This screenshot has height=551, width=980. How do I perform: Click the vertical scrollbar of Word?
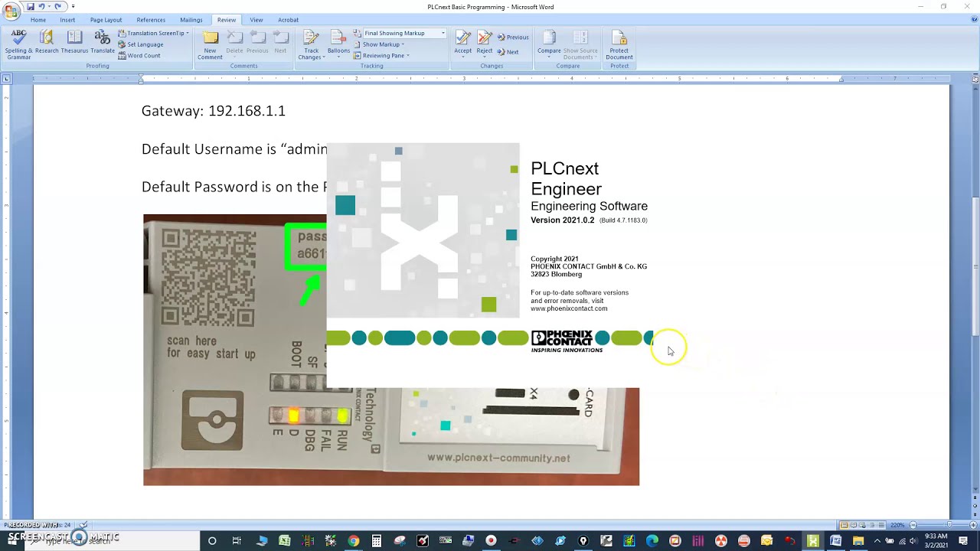click(975, 265)
